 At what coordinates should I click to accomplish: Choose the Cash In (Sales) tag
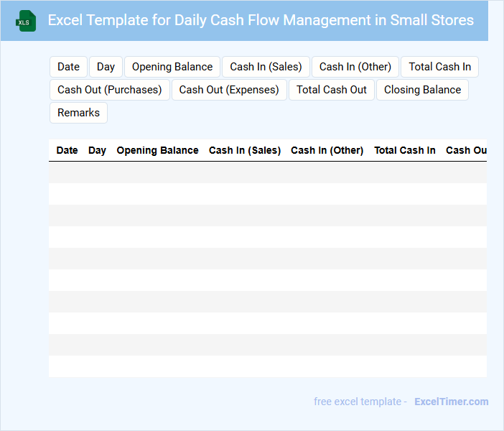tap(266, 67)
